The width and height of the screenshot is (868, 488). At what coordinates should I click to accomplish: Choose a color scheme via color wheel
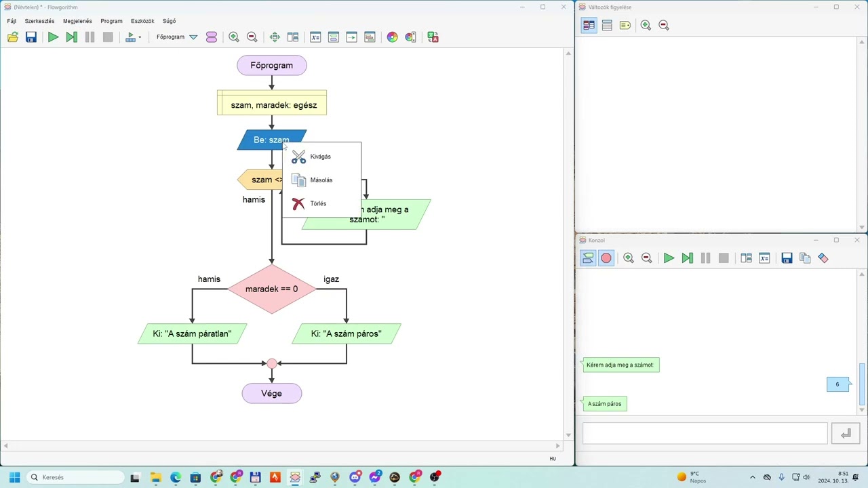(393, 37)
